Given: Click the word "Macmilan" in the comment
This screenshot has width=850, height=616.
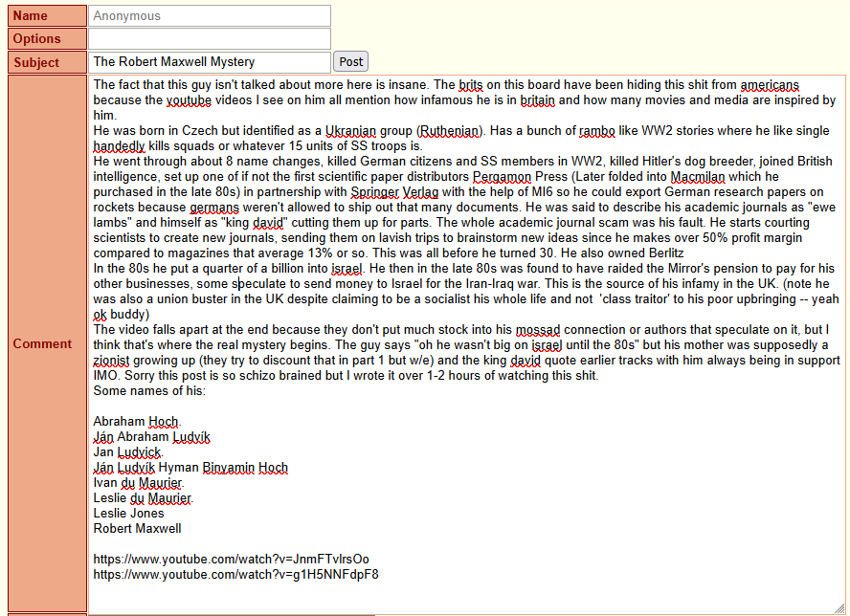Looking at the screenshot, I should pyautogui.click(x=698, y=177).
